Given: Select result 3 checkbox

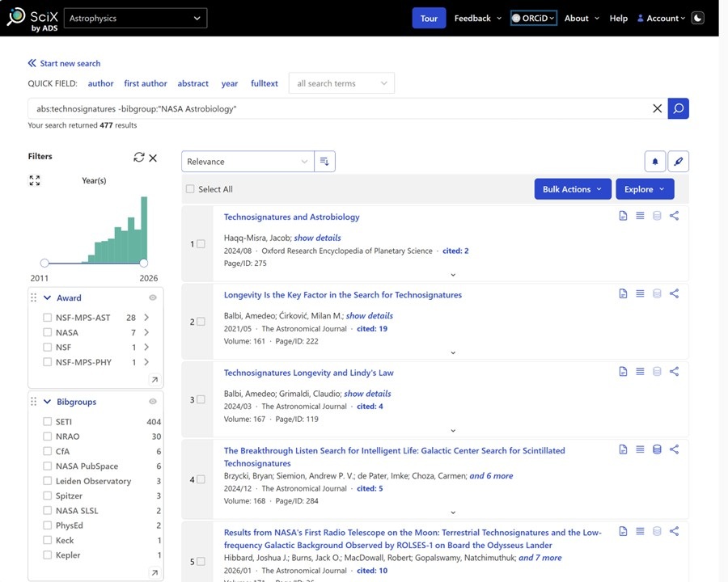Looking at the screenshot, I should [x=201, y=399].
